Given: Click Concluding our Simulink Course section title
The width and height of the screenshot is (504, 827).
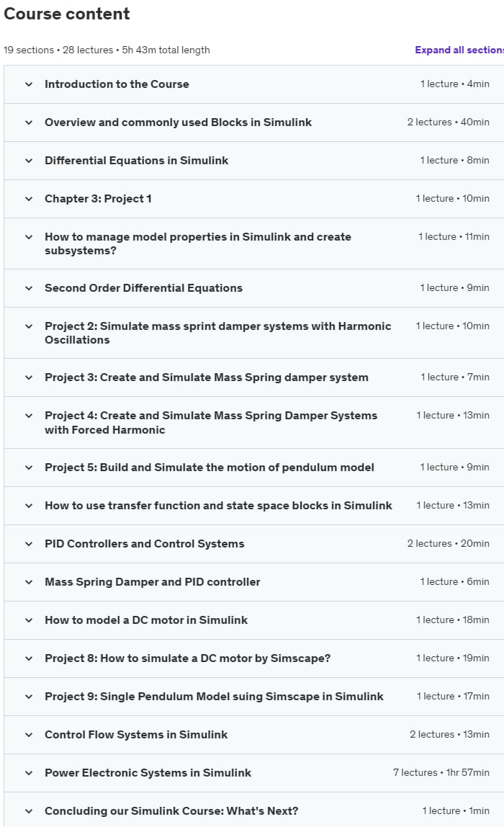Looking at the screenshot, I should click(171, 811).
